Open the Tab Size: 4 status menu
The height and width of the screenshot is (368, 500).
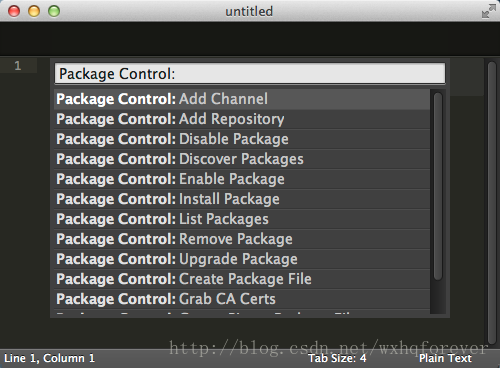coord(337,358)
